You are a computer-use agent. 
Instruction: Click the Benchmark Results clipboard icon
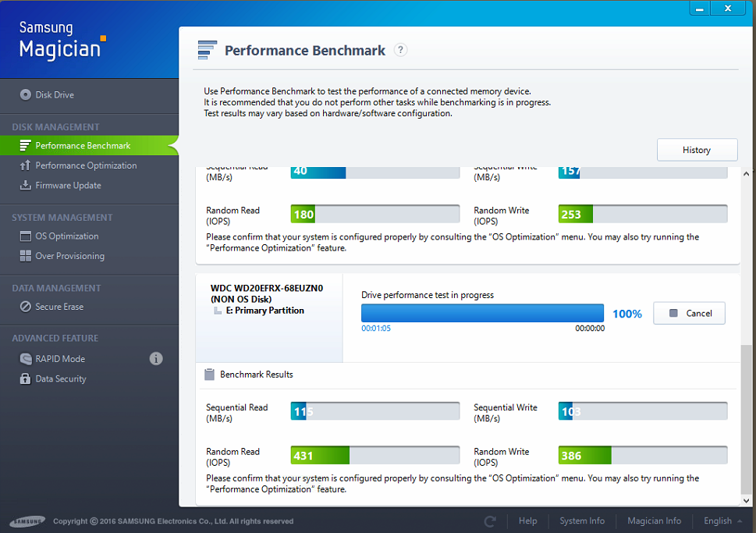pos(209,375)
